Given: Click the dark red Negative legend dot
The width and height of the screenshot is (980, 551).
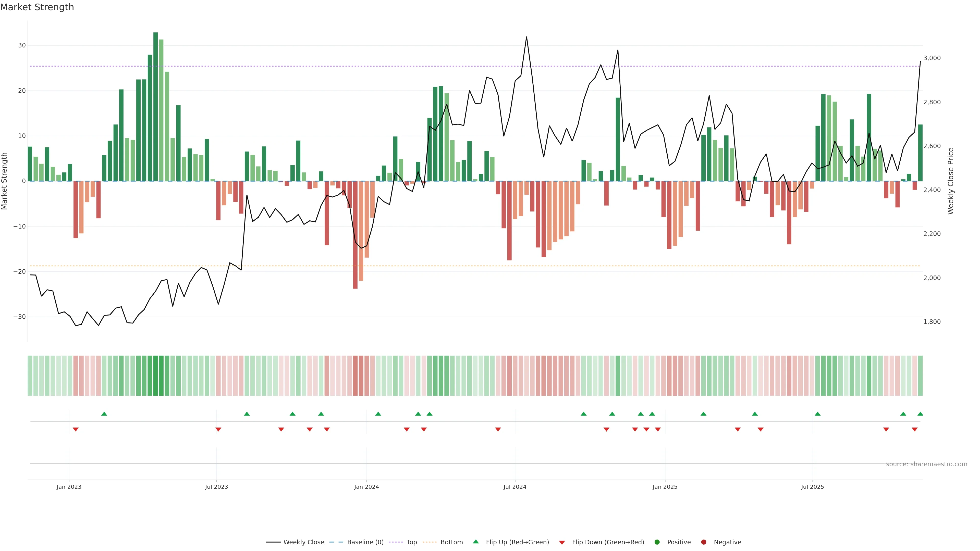Looking at the screenshot, I should click(x=703, y=542).
